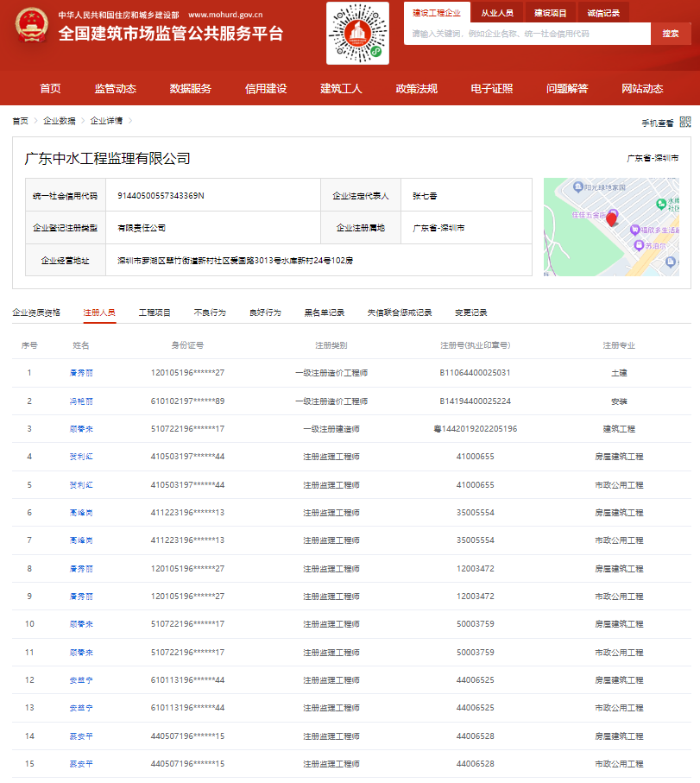Switch to the 从业人员 search tab
Viewport: 700px width, 783px height.
click(497, 13)
